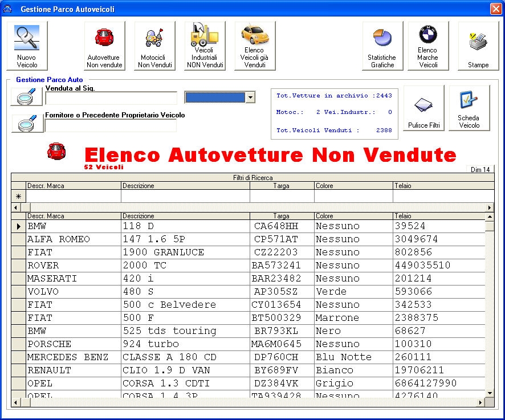Sort by Targa column header in list
Viewport: 505px width, 420px height.
tap(282, 216)
